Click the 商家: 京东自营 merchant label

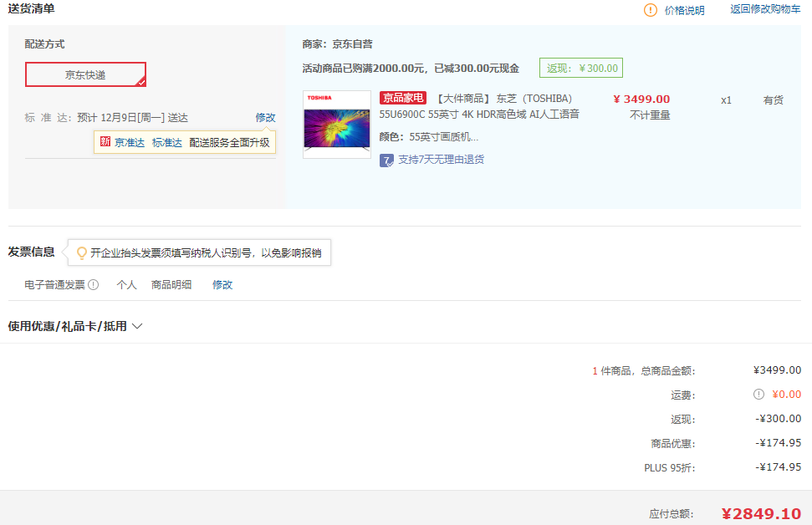pyautogui.click(x=337, y=44)
